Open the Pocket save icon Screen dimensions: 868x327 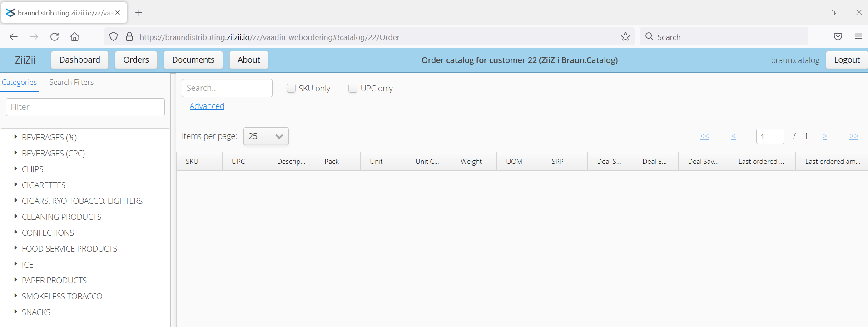[x=838, y=37]
